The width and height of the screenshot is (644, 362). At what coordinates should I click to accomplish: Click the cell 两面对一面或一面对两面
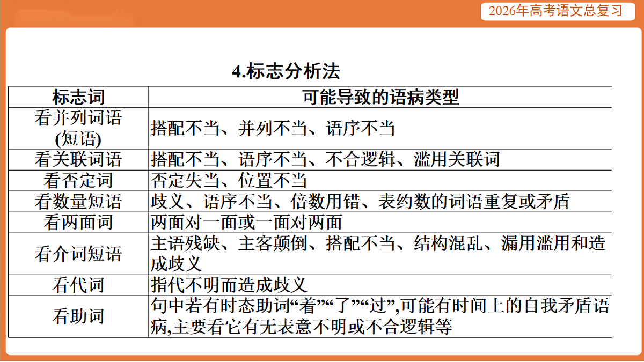pos(380,222)
